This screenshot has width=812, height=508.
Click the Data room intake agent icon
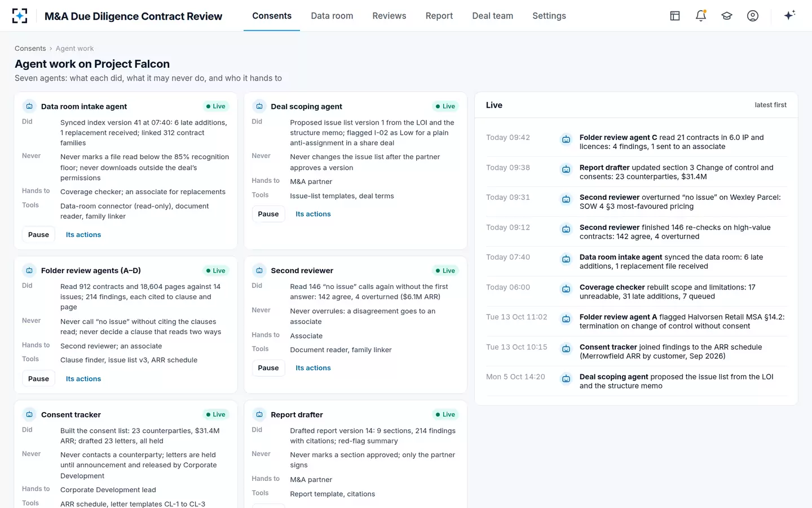[29, 106]
